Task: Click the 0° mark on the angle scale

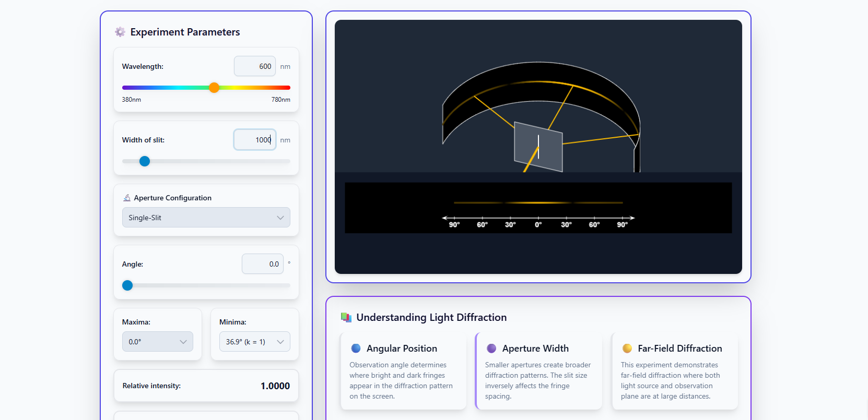Action: [x=538, y=224]
